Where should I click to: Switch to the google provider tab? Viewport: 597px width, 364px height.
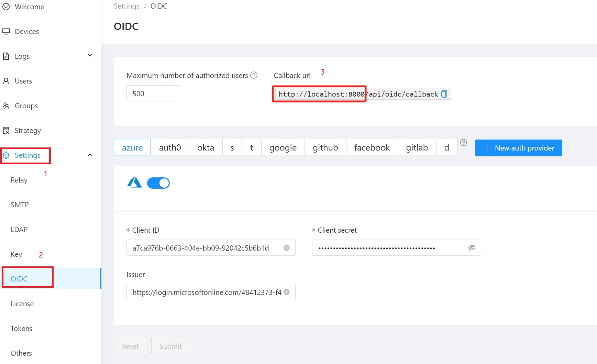(x=283, y=147)
